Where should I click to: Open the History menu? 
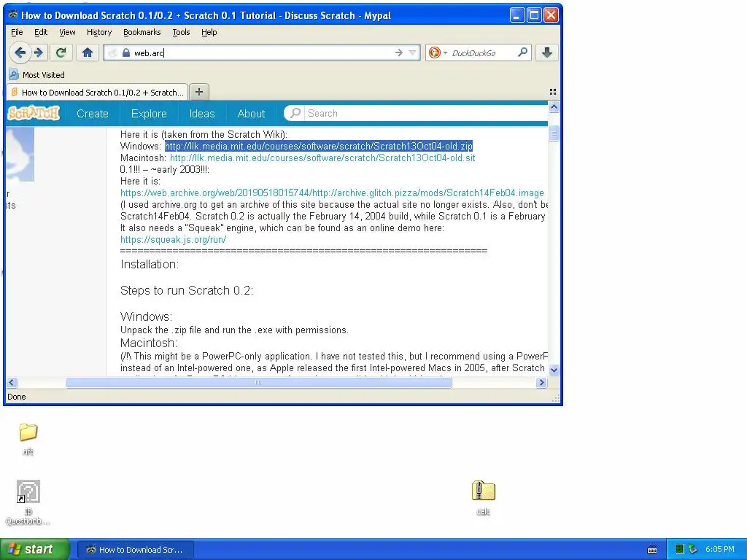point(99,32)
